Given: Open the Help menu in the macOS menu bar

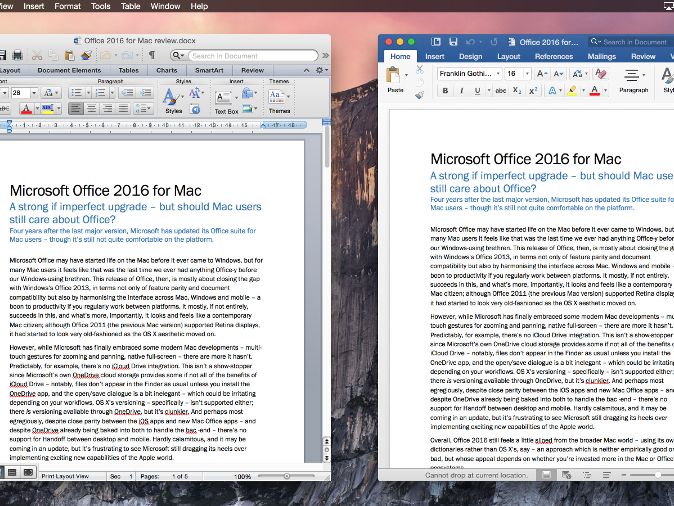Looking at the screenshot, I should point(199,6).
